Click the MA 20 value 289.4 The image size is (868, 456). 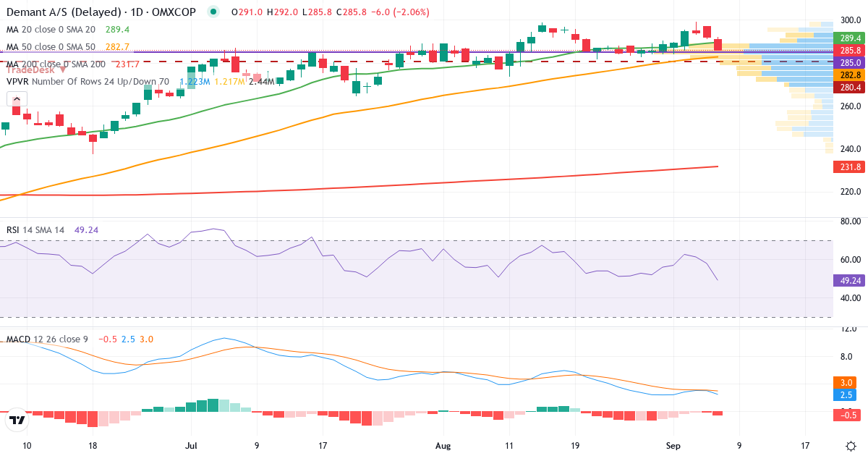117,30
